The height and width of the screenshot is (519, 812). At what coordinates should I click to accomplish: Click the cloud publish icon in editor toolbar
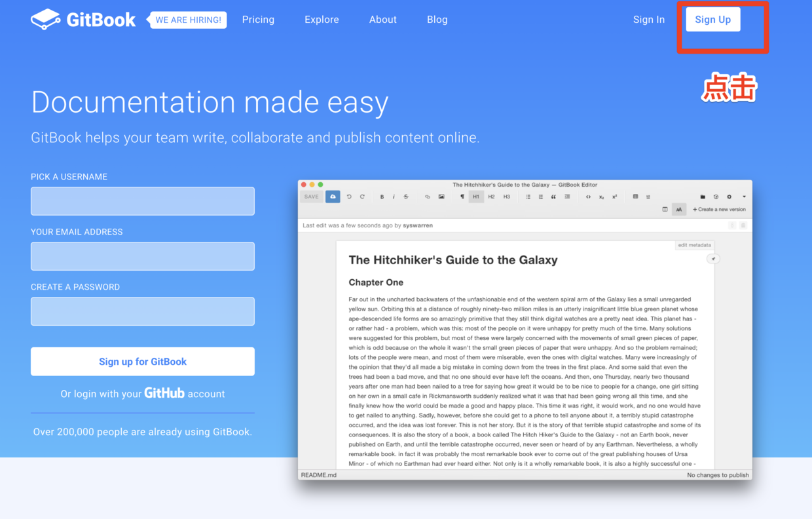tap(333, 197)
